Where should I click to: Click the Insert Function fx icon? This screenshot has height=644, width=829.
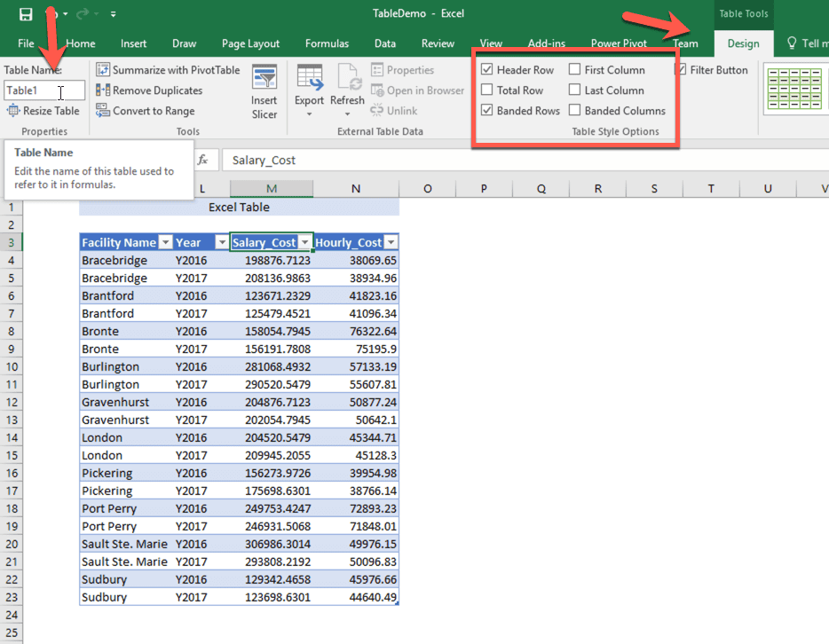pyautogui.click(x=205, y=160)
